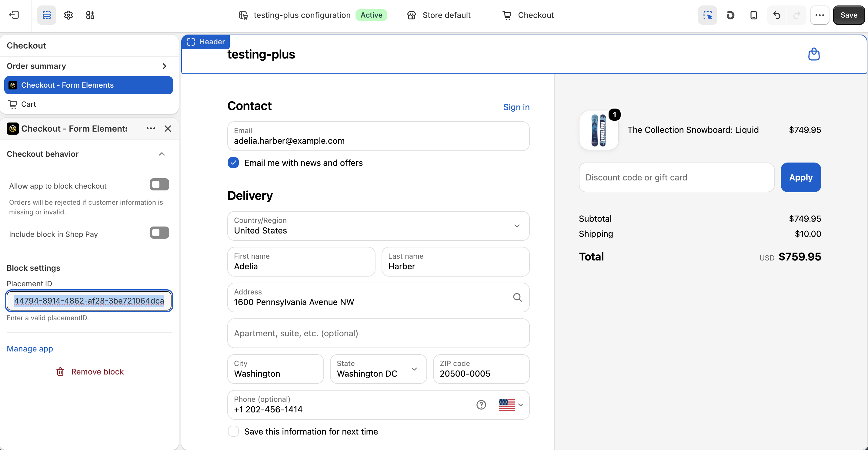Open the settings gear panel

click(x=68, y=15)
